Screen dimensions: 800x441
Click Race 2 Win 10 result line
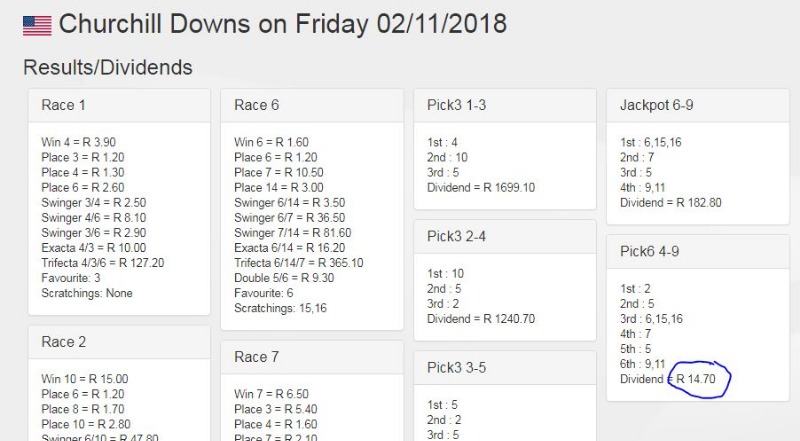point(85,379)
